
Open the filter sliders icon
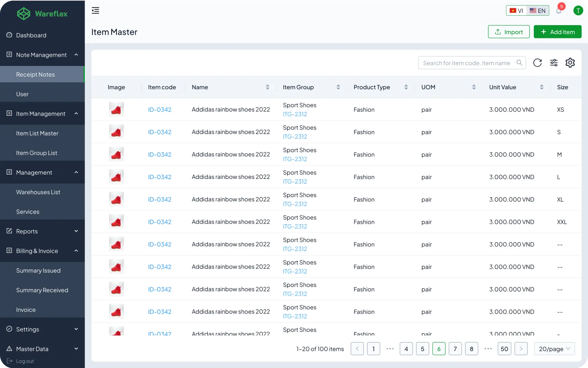pos(554,63)
